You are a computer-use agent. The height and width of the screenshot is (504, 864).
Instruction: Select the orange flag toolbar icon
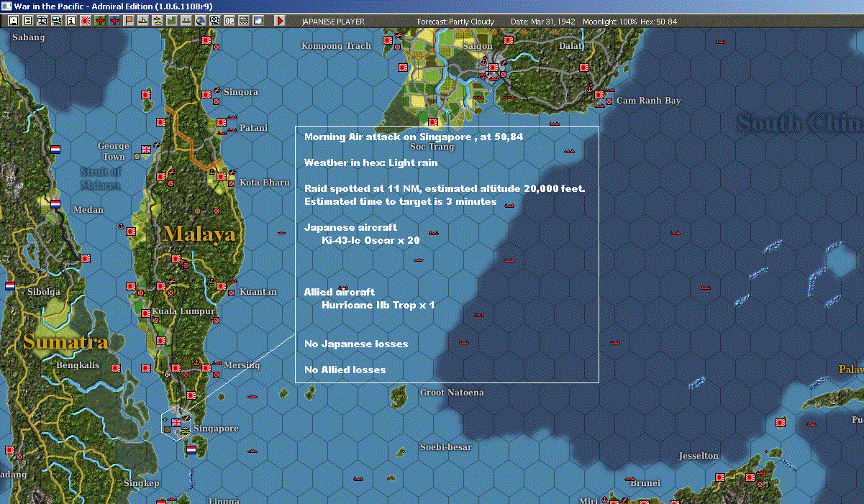coord(129,21)
